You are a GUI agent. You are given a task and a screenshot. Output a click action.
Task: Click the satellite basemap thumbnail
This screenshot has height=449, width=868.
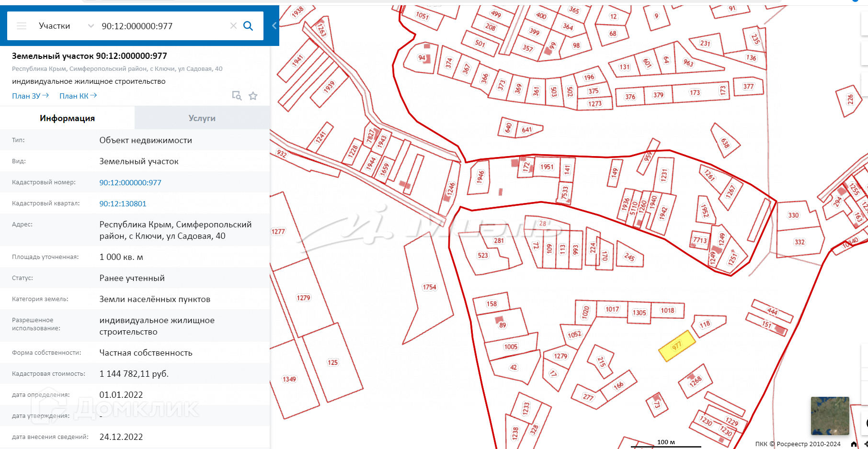[830, 415]
